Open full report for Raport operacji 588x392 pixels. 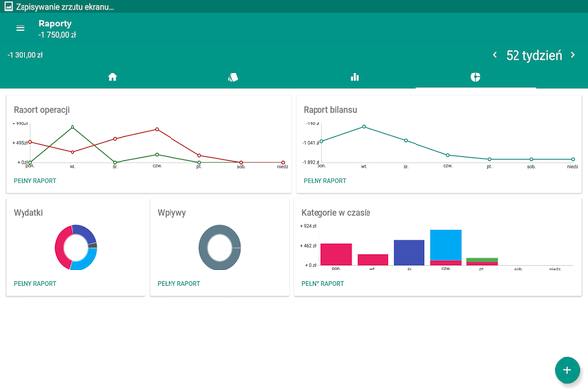click(35, 181)
